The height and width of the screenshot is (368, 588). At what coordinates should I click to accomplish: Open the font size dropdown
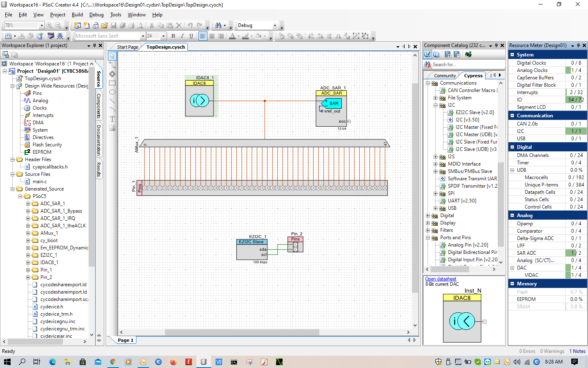163,36
